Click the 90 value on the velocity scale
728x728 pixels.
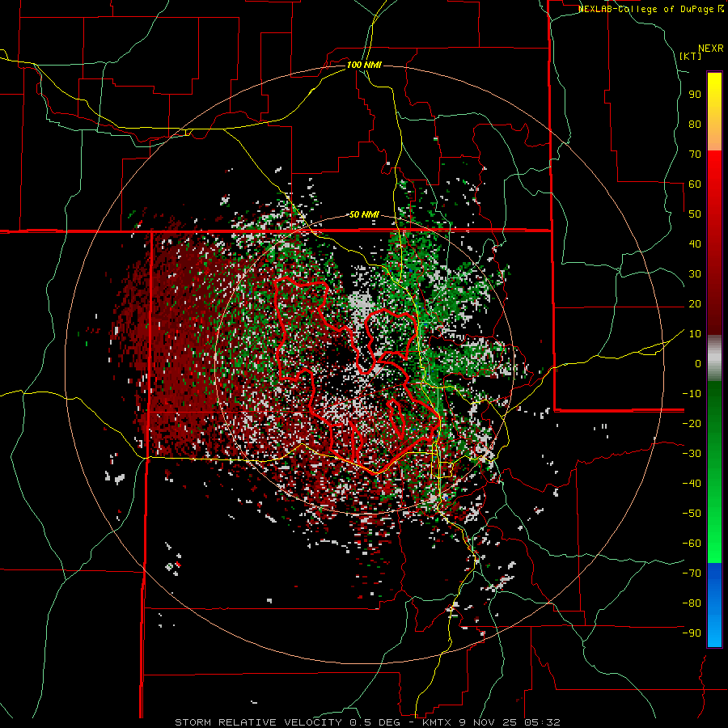(x=695, y=95)
